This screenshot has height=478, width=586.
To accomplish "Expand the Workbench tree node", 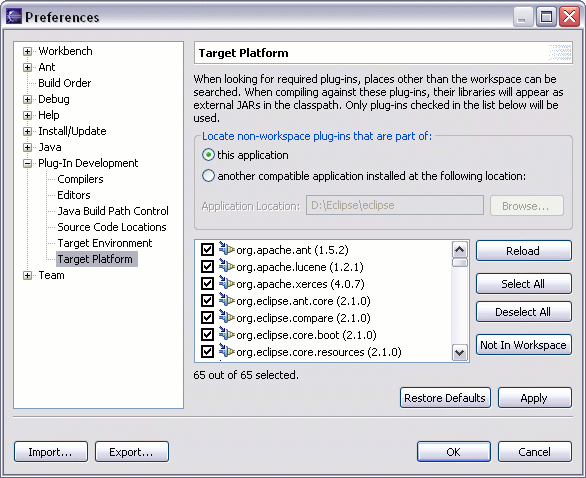I will [x=27, y=51].
